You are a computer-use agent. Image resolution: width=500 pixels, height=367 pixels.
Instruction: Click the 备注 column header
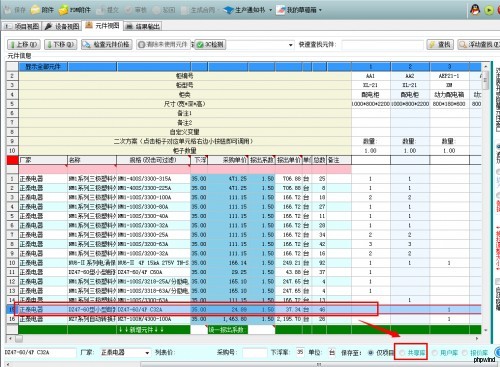[x=339, y=160]
